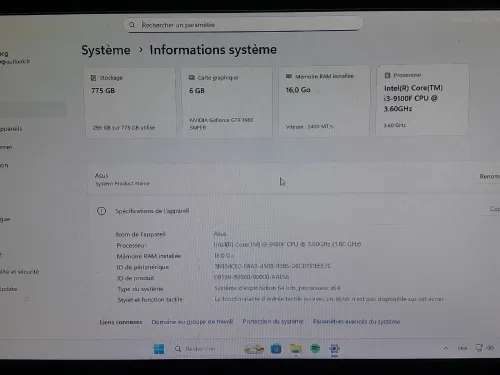This screenshot has width=500, height=375.
Task: Open 'Domaine ou groupe de travail' link
Action: [192, 322]
